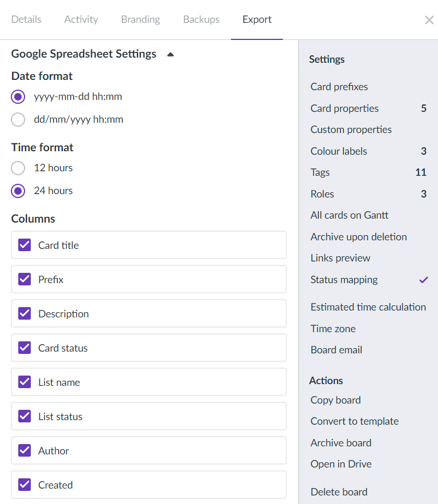This screenshot has width=438, height=504.
Task: Click Open in Drive action
Action: 341,464
